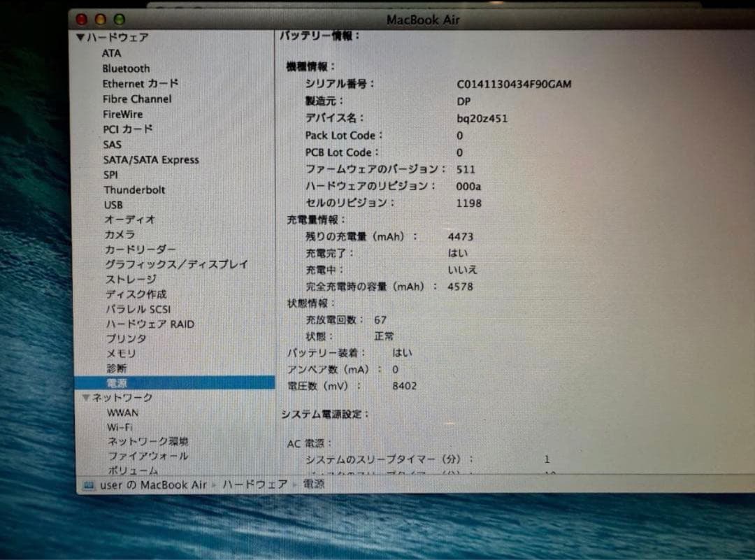Open the ファイアウォール entry
Screen dimensions: 755x560
(x=148, y=455)
